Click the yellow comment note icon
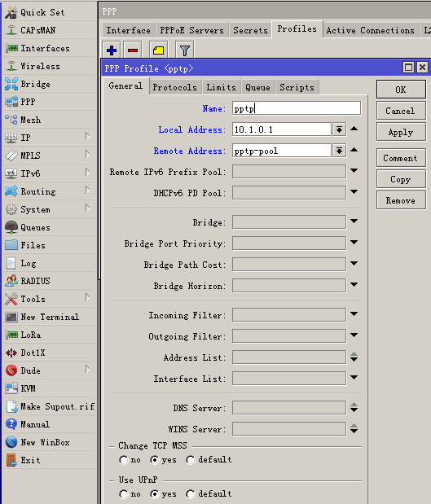 pos(158,50)
